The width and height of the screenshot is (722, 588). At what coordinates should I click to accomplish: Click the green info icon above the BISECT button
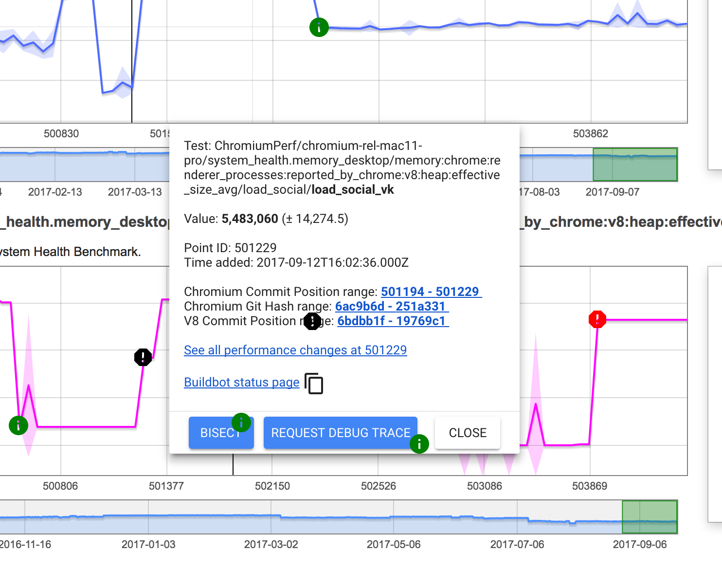tap(242, 423)
